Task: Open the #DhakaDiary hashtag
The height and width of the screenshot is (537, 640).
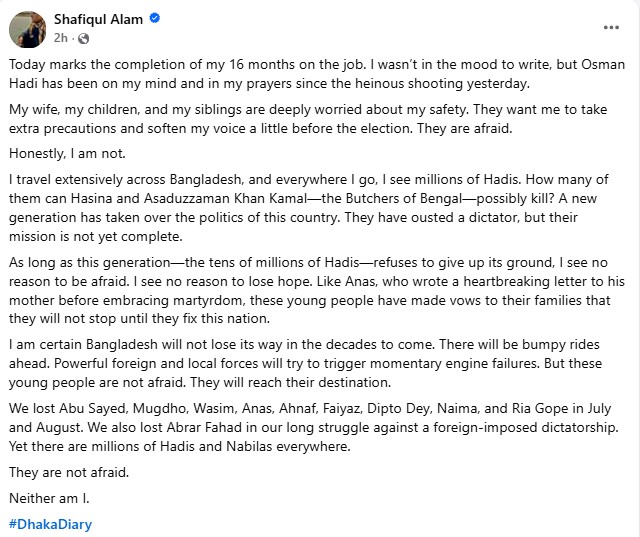Action: tap(50, 523)
